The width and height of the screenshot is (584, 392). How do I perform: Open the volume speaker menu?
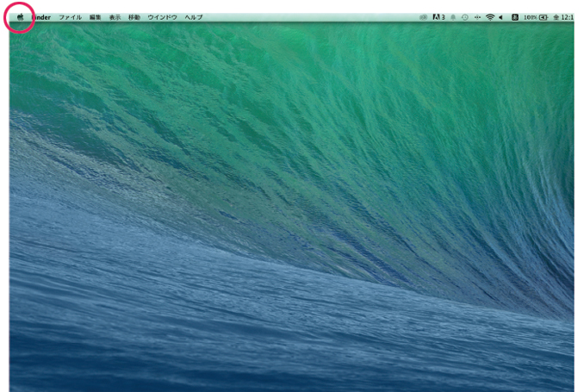tap(501, 17)
